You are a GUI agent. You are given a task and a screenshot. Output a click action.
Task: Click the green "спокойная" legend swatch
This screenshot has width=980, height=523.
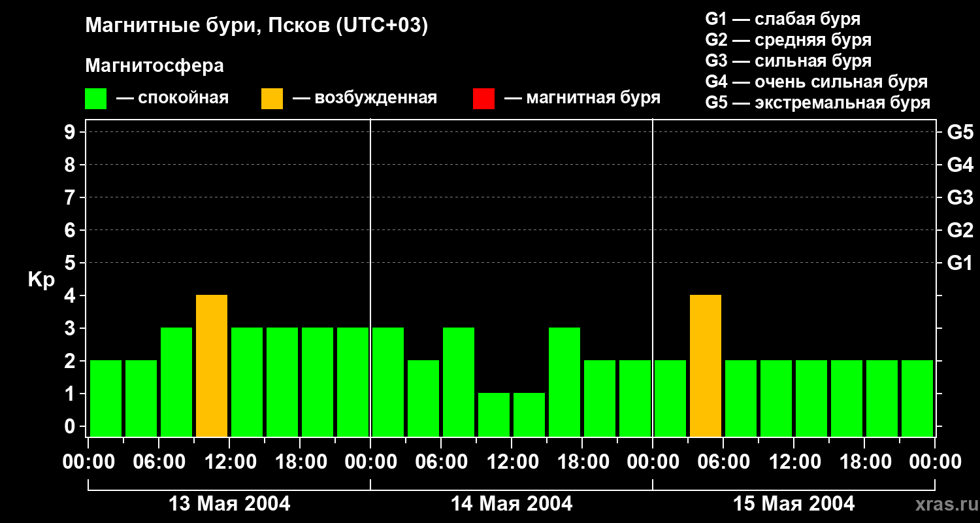pos(95,98)
